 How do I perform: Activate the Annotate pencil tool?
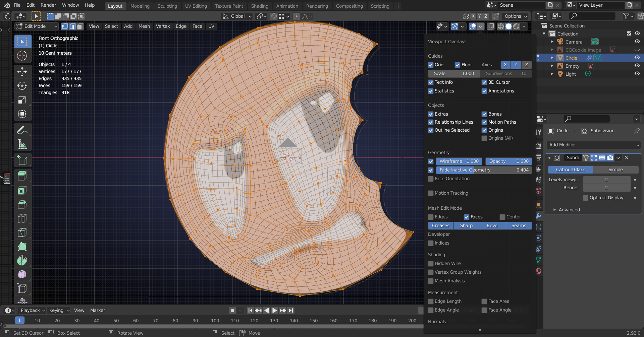pyautogui.click(x=22, y=130)
